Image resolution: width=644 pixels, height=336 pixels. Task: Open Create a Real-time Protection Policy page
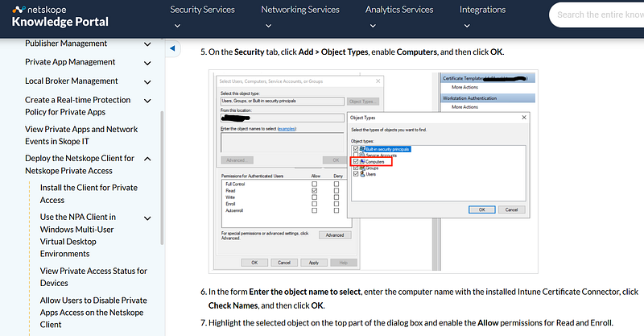(77, 106)
